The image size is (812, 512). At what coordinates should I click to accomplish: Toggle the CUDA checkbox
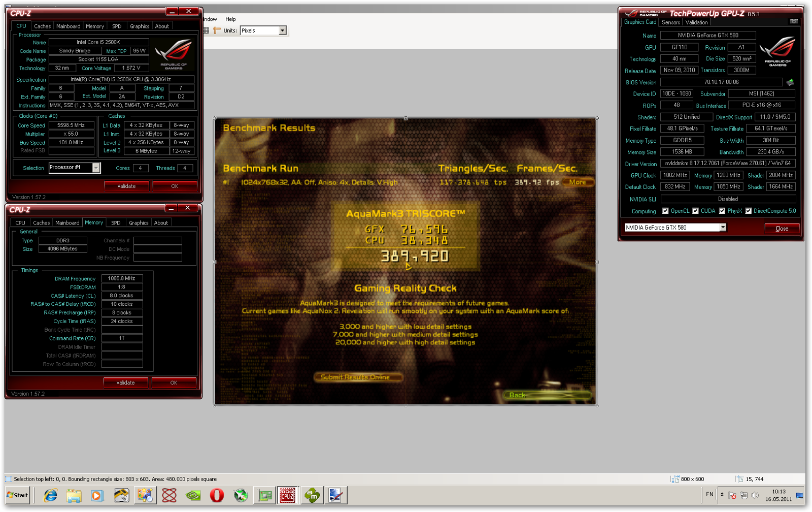tap(695, 211)
